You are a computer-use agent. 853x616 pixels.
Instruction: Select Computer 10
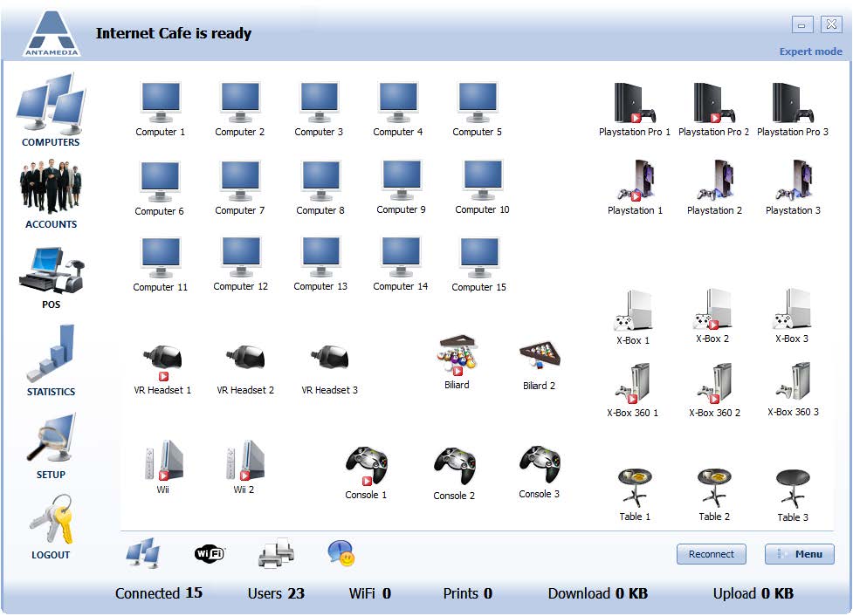[x=483, y=187]
